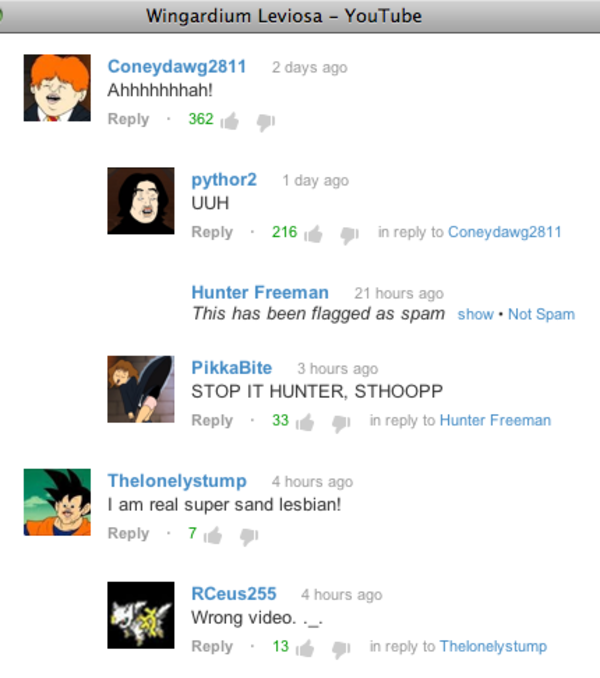
Task: Thumbs down pythor2's UUH comment
Action: click(349, 236)
